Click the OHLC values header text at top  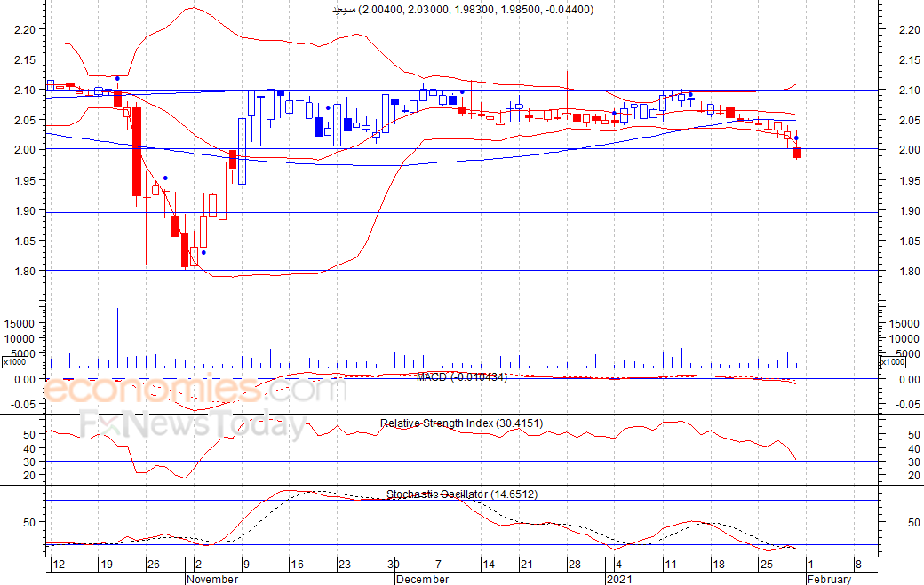click(463, 10)
